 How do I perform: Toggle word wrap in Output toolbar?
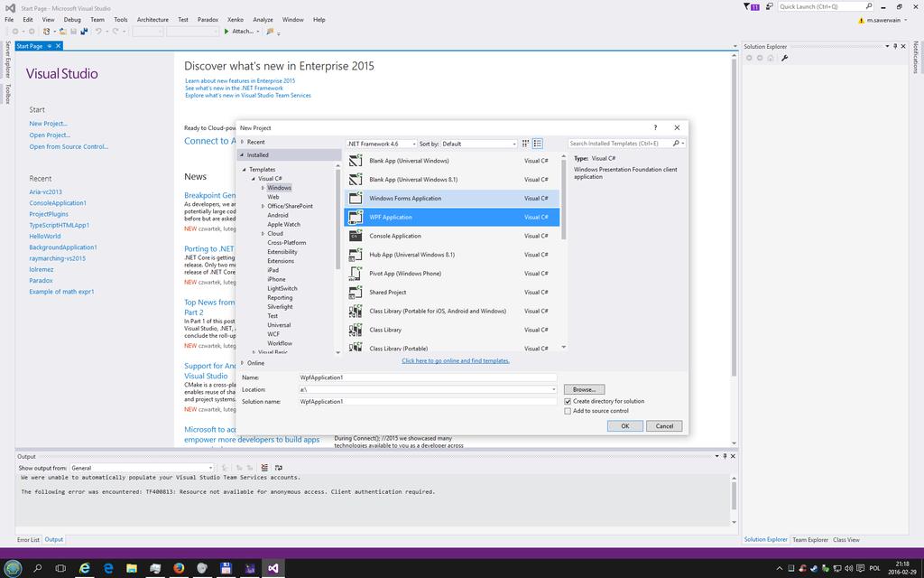pos(279,468)
